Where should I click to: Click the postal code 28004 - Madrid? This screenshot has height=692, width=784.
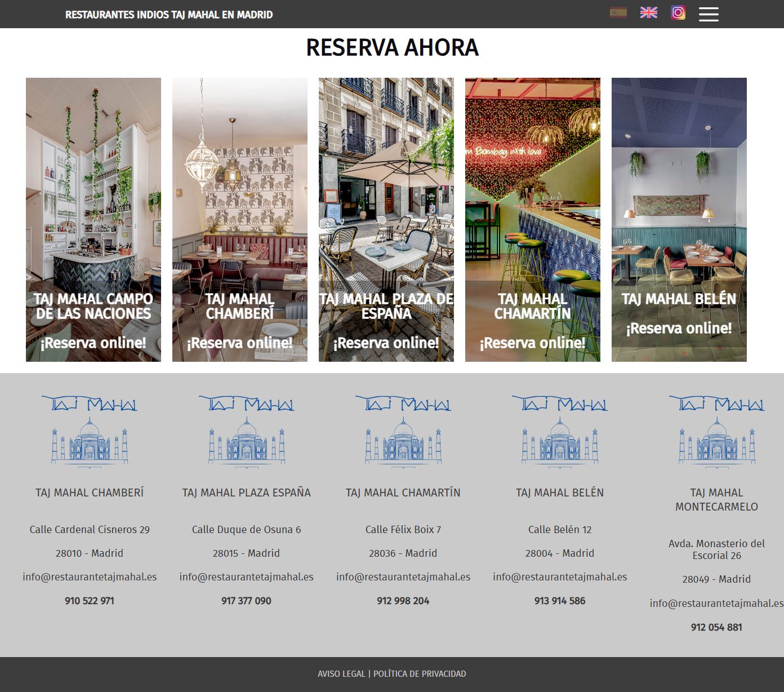pos(560,553)
